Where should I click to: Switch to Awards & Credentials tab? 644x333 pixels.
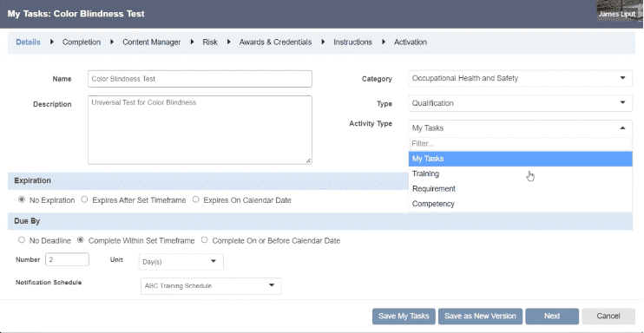tap(275, 42)
